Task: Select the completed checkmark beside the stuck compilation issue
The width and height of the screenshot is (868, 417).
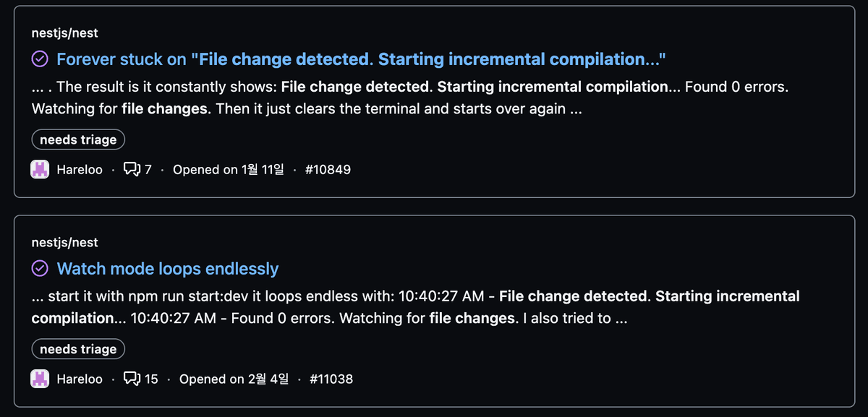Action: (41, 59)
